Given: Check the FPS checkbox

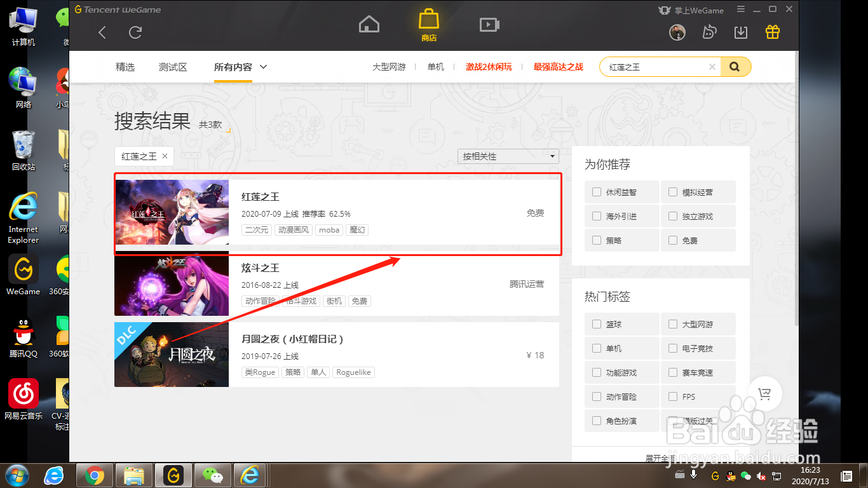Looking at the screenshot, I should click(x=672, y=396).
